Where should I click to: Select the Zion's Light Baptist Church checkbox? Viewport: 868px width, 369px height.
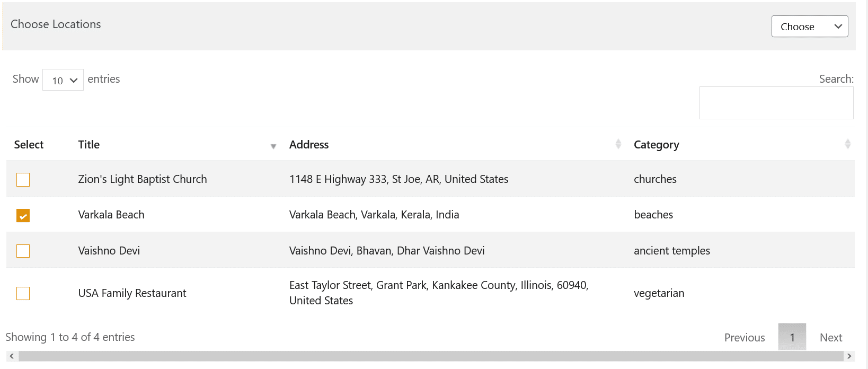coord(23,180)
